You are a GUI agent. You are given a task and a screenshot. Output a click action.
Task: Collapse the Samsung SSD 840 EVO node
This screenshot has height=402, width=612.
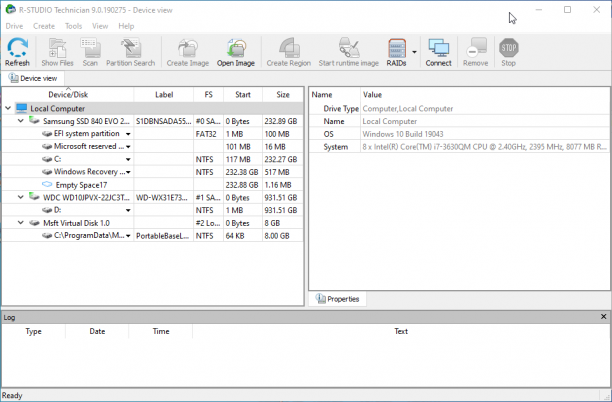click(21, 121)
